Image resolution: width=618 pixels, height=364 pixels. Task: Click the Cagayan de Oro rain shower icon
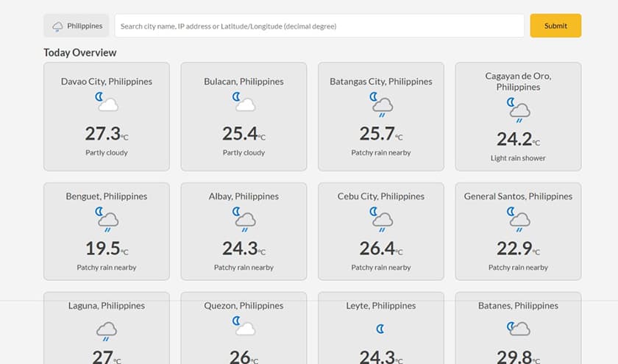coord(518,109)
